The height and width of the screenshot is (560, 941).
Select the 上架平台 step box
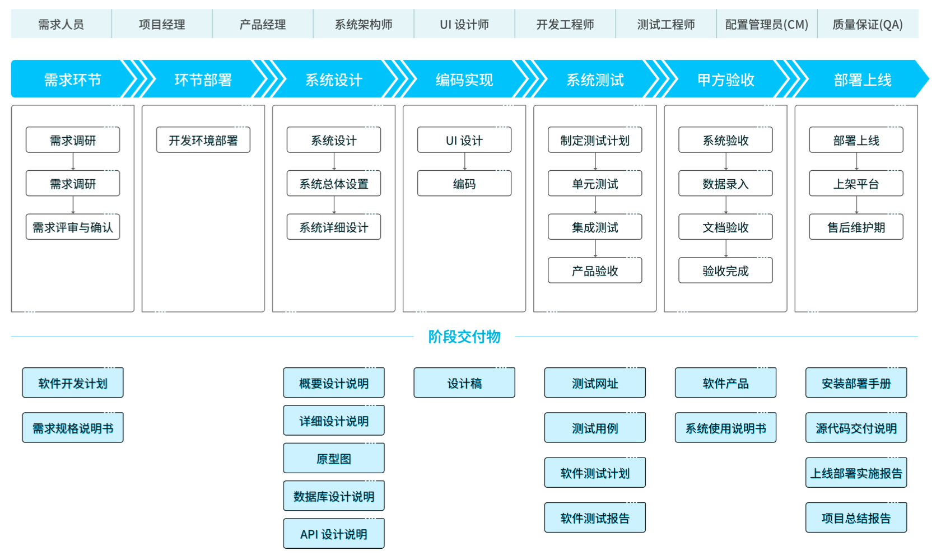(x=856, y=184)
